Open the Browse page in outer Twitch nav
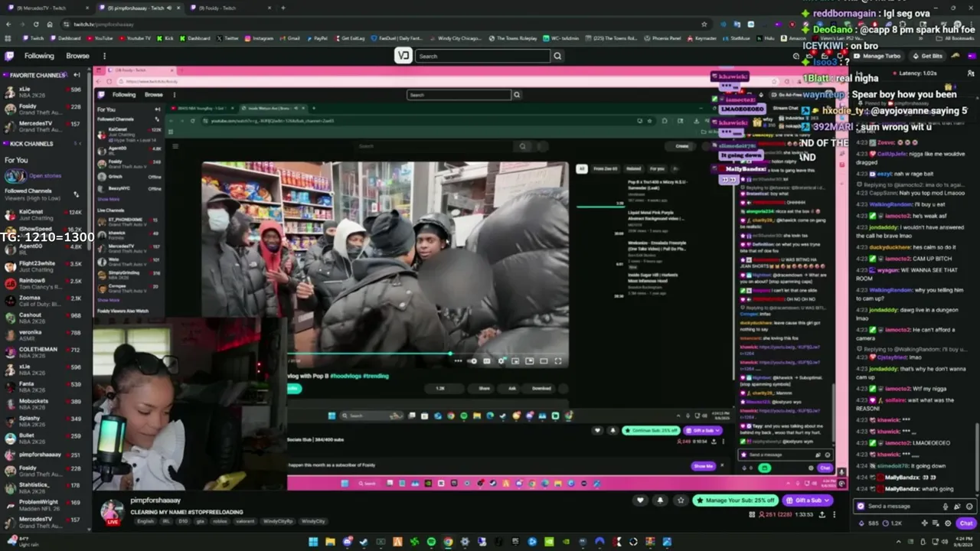The width and height of the screenshot is (980, 551). click(77, 56)
